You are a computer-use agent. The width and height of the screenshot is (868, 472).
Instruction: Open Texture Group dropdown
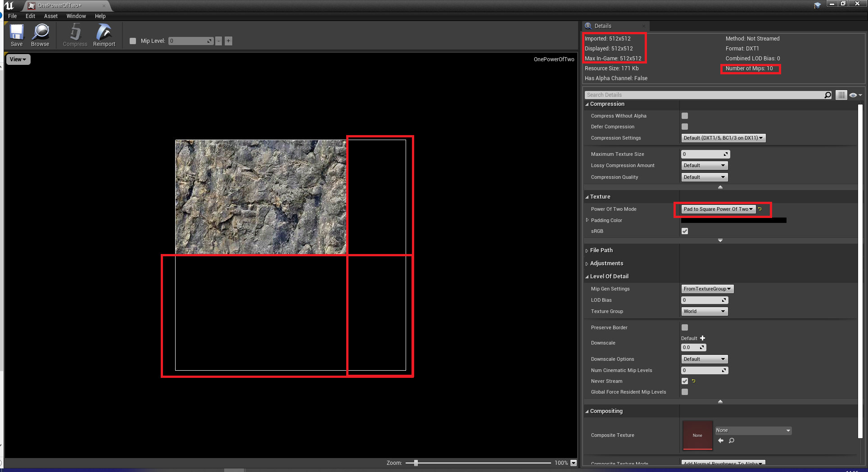point(704,311)
